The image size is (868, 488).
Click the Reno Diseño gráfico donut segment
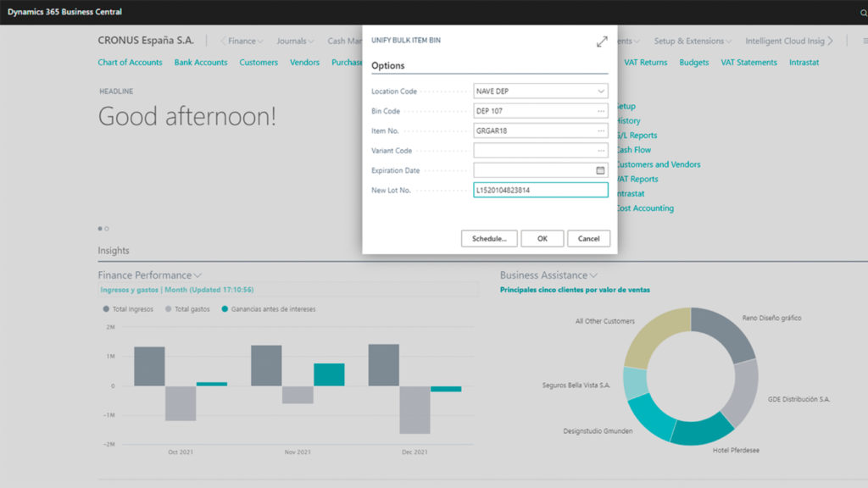pyautogui.click(x=726, y=331)
